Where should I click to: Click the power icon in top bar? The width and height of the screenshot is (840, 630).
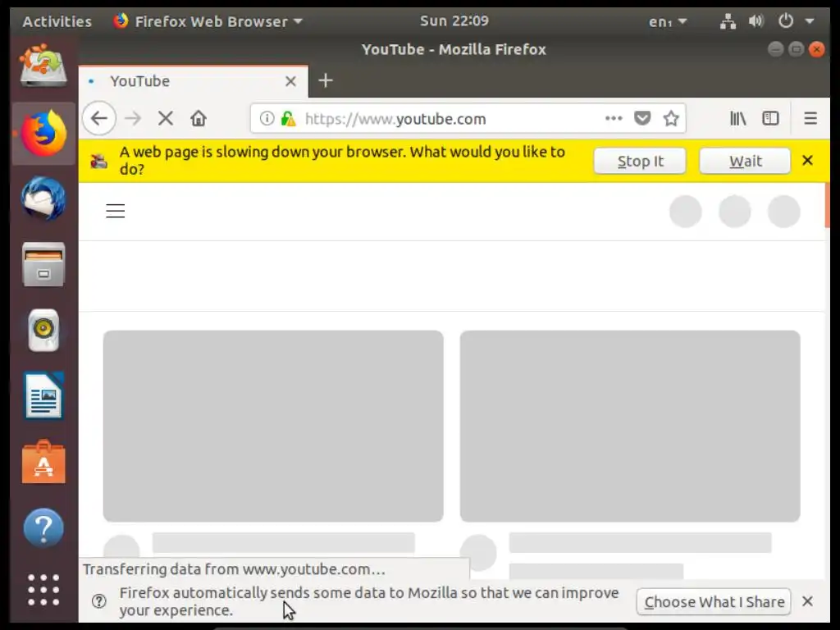point(785,21)
